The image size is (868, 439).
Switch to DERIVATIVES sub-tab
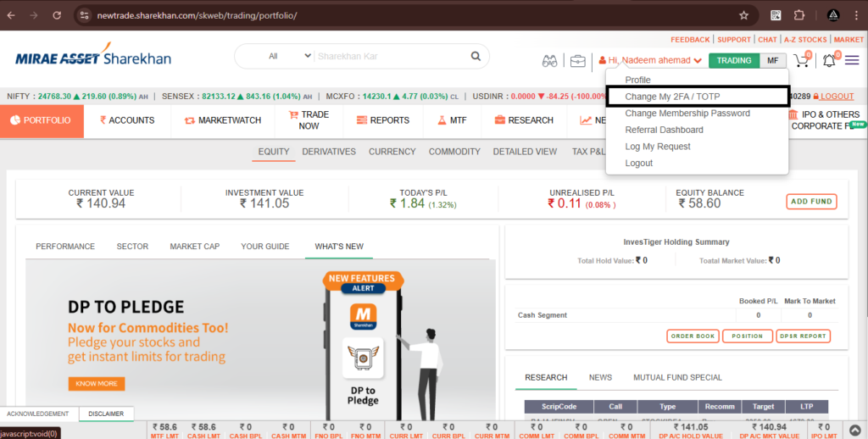coord(329,152)
